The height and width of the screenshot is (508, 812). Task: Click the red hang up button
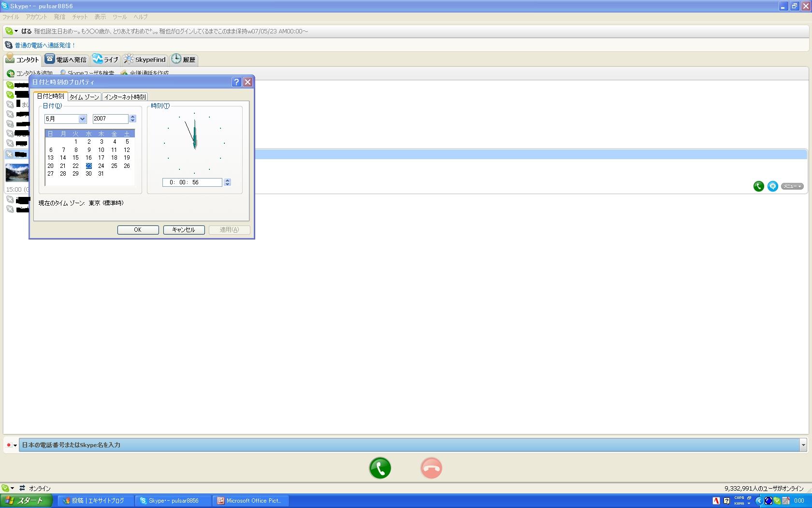click(431, 468)
